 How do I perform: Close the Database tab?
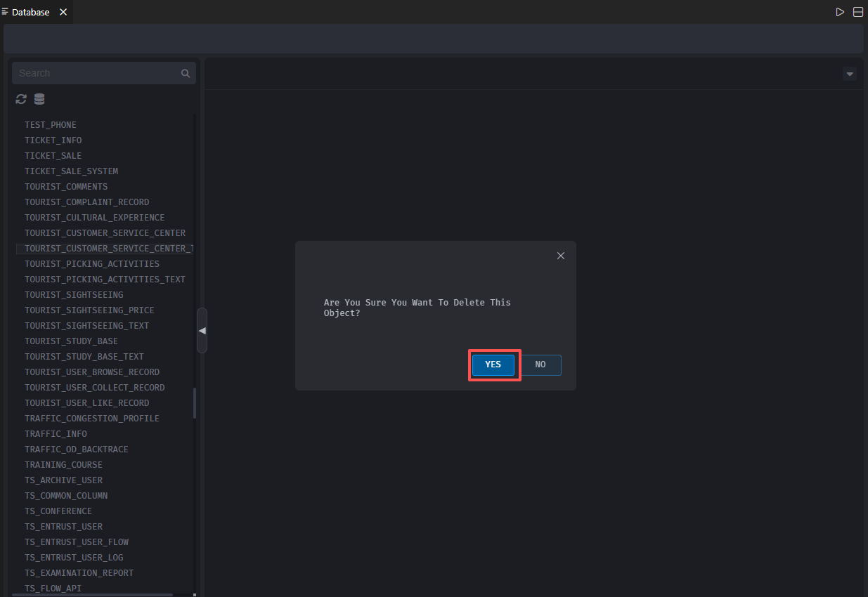pyautogui.click(x=62, y=12)
